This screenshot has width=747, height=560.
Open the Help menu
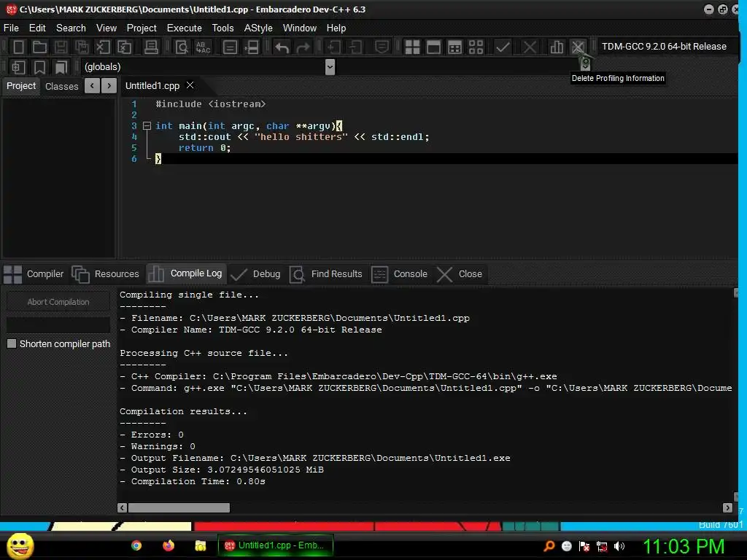pos(336,28)
